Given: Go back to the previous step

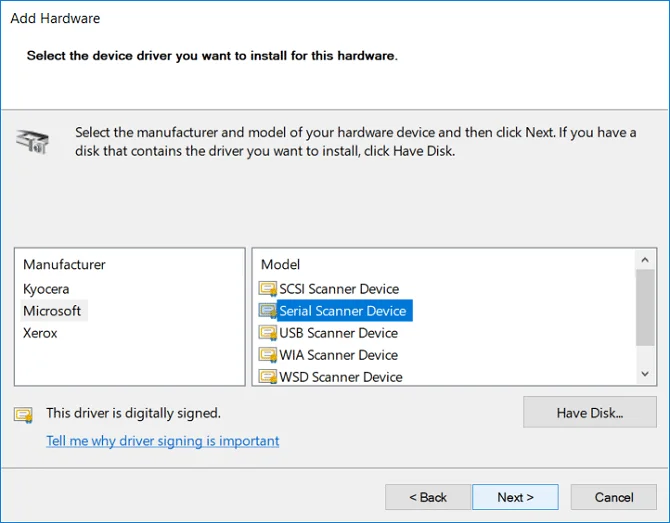Looking at the screenshot, I should [x=428, y=497].
